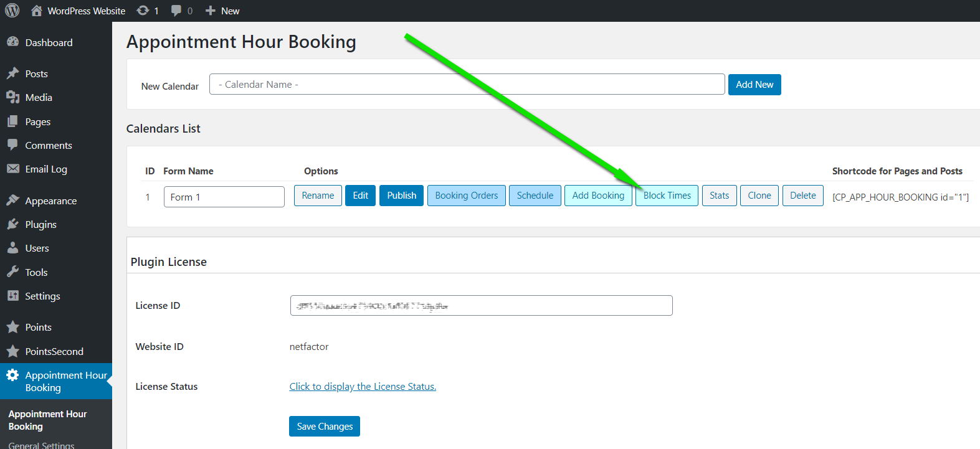The image size is (980, 449).
Task: Go to Email Log menu item
Action: 45,169
